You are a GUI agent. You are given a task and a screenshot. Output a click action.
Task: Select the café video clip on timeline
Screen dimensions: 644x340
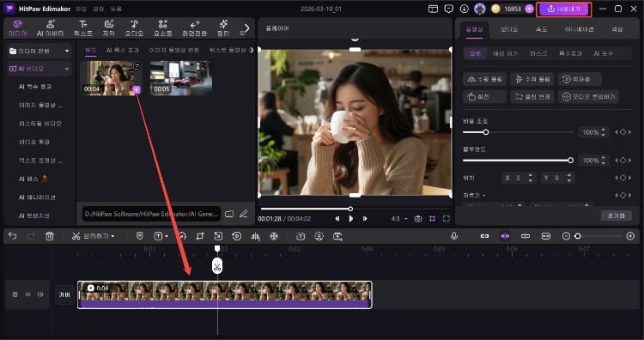(x=225, y=294)
